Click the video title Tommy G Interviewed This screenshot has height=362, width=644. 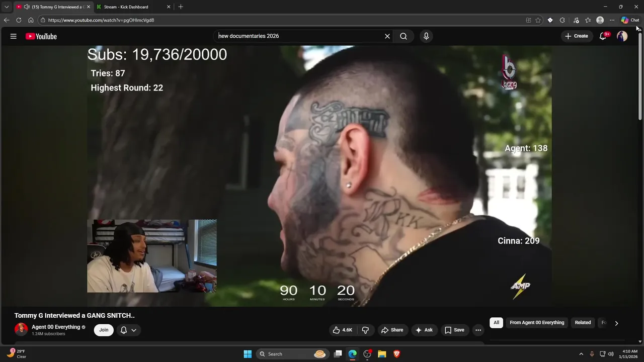point(74,316)
